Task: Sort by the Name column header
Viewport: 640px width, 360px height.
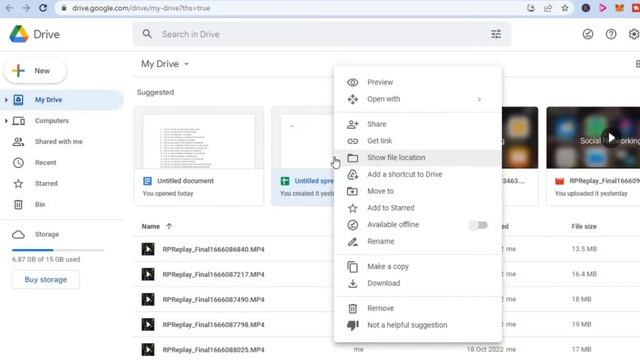Action: pyautogui.click(x=151, y=226)
